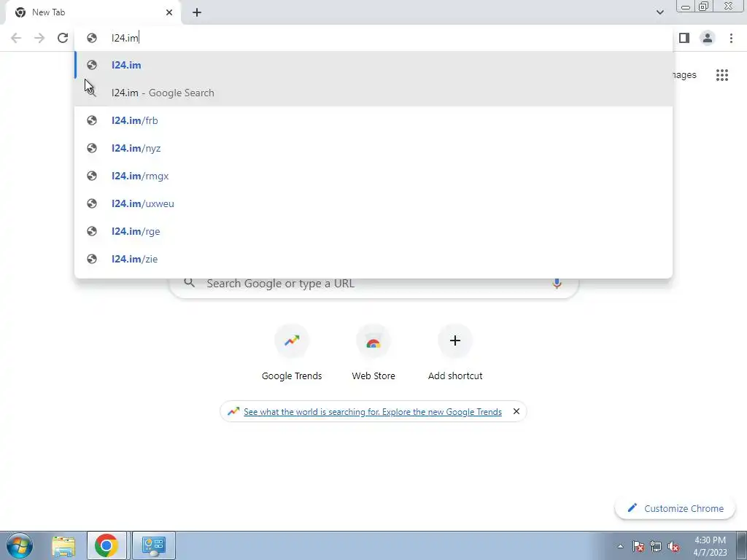The image size is (747, 560).
Task: Click the Customize Chrome button
Action: click(x=675, y=508)
